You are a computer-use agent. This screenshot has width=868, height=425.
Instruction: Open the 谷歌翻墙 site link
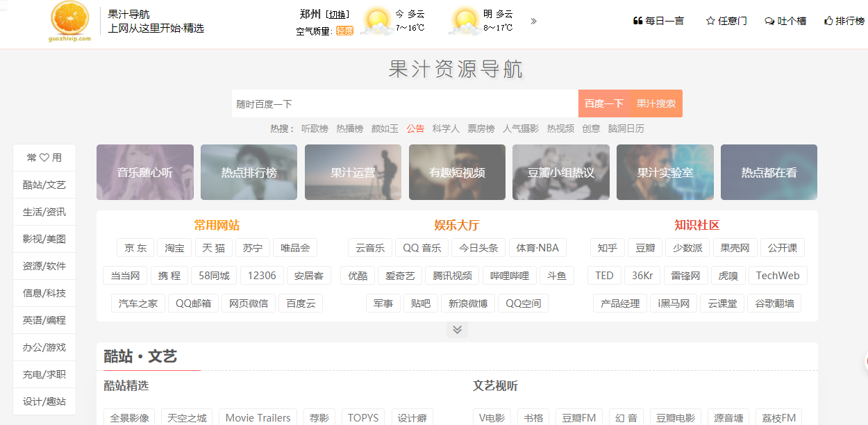774,303
